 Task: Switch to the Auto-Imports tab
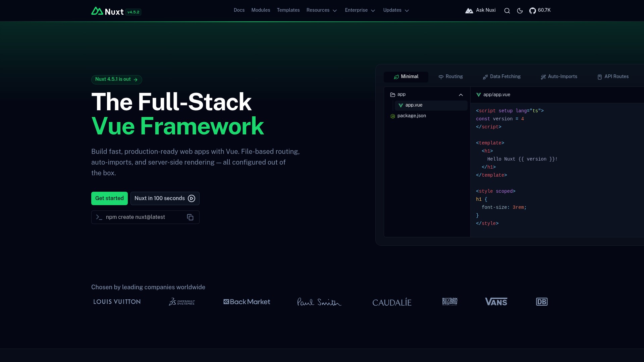click(559, 77)
